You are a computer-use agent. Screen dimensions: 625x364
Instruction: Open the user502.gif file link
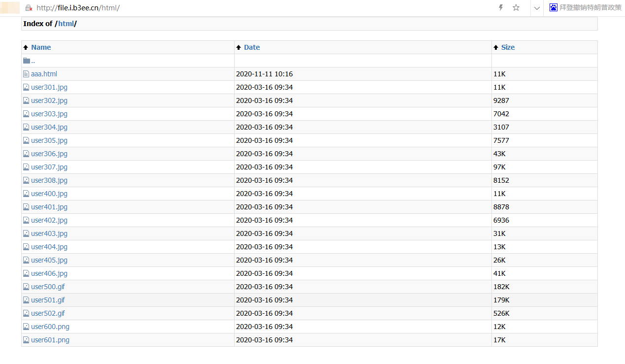[48, 313]
